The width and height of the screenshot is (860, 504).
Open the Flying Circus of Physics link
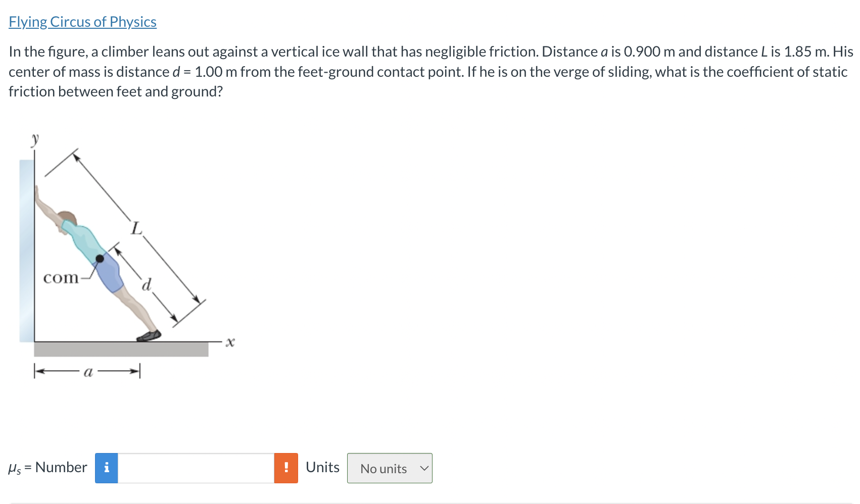82,22
